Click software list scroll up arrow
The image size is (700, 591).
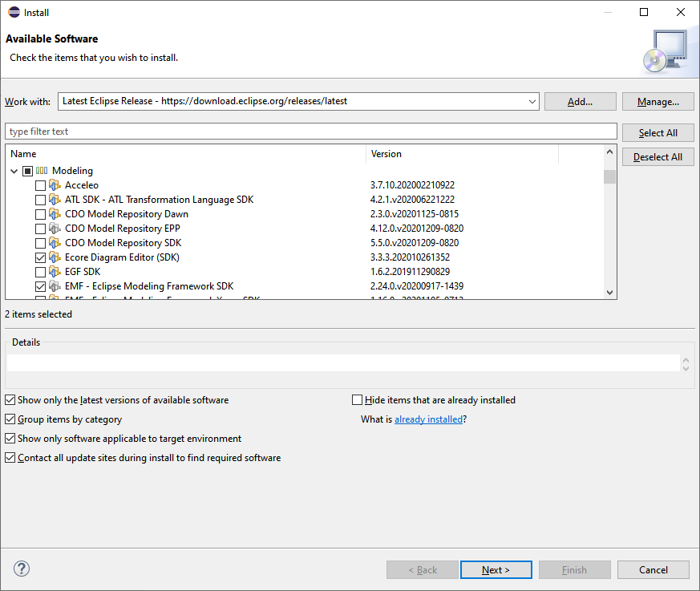[x=610, y=152]
